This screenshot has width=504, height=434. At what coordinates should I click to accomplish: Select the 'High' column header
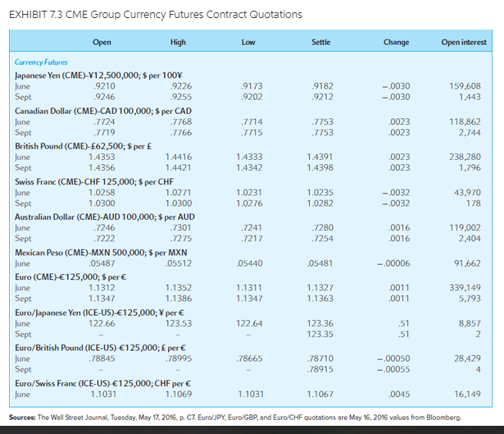(x=178, y=42)
